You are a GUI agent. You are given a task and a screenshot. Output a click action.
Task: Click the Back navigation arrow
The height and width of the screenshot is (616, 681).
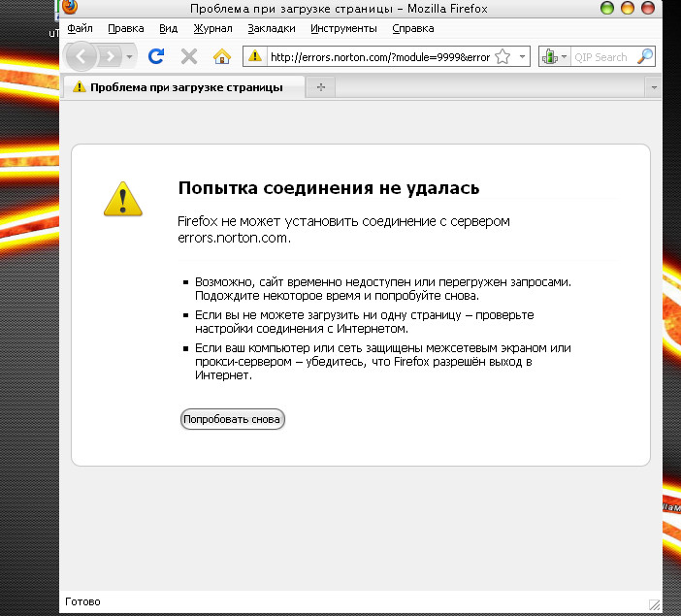81,56
